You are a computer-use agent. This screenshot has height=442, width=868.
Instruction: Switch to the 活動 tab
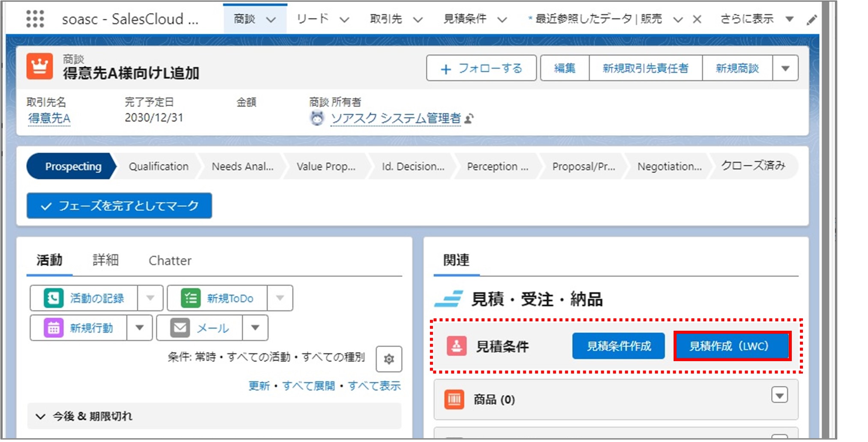49,260
